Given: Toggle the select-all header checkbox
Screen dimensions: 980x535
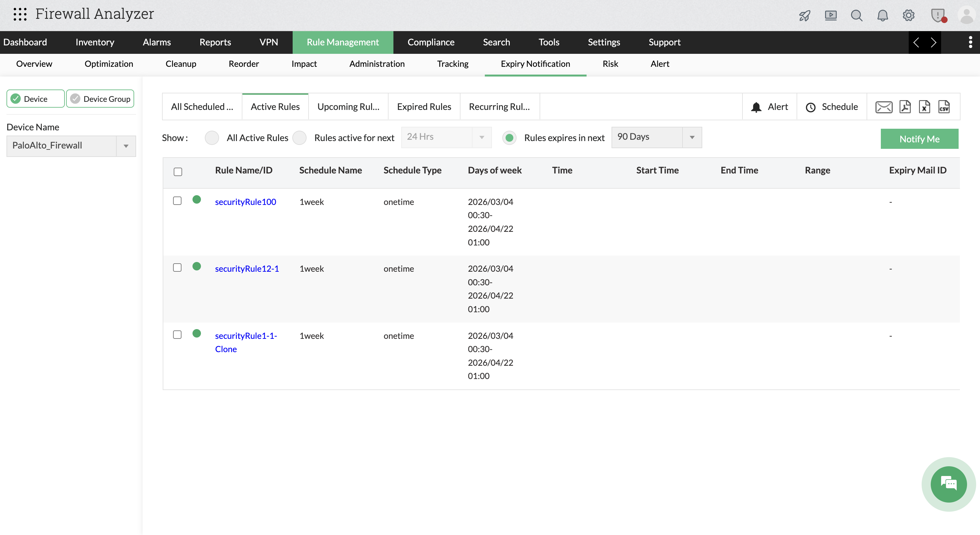Looking at the screenshot, I should 178,172.
